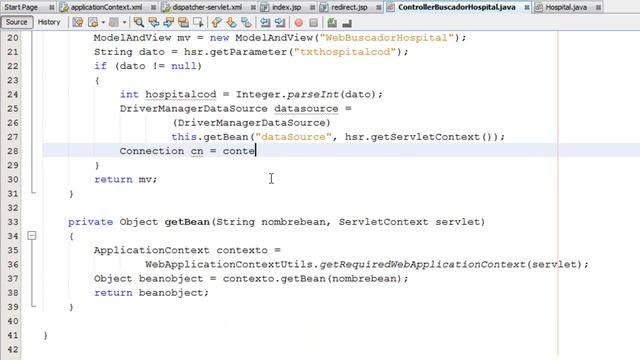Click "getBean" method name on line 33
640x360 pixels.
click(x=187, y=222)
